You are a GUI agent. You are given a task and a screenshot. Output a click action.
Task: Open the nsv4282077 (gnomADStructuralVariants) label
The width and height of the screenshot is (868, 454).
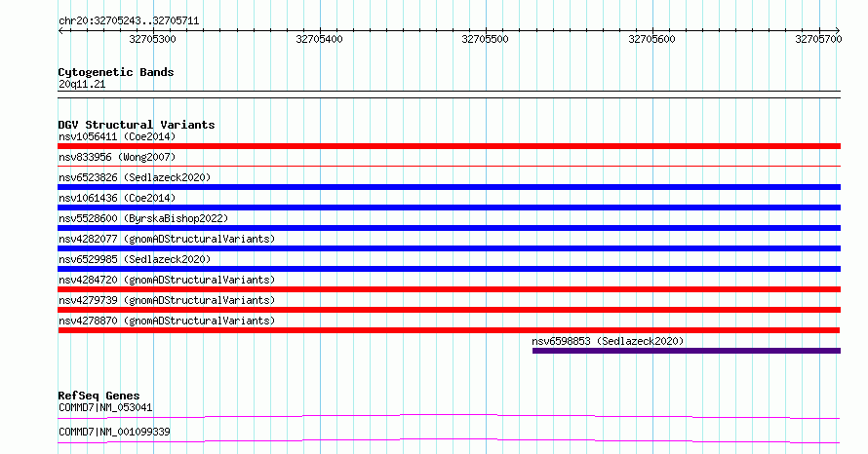click(x=167, y=239)
